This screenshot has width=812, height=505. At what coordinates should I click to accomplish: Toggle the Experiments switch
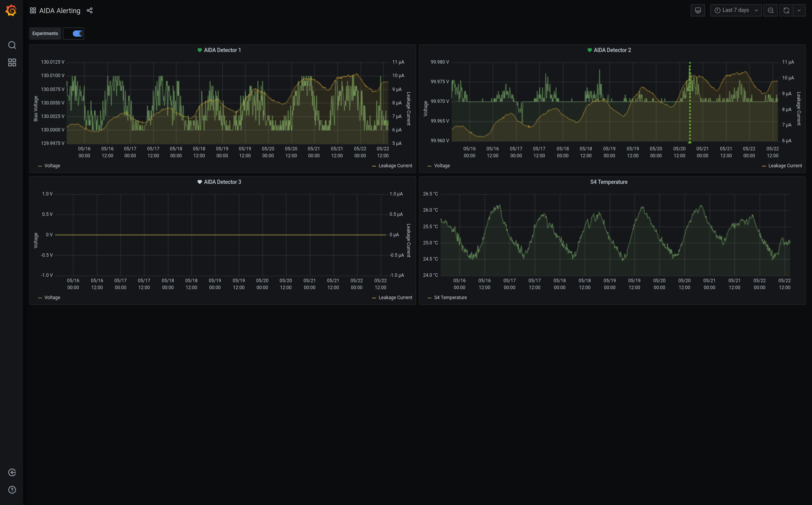(x=78, y=34)
